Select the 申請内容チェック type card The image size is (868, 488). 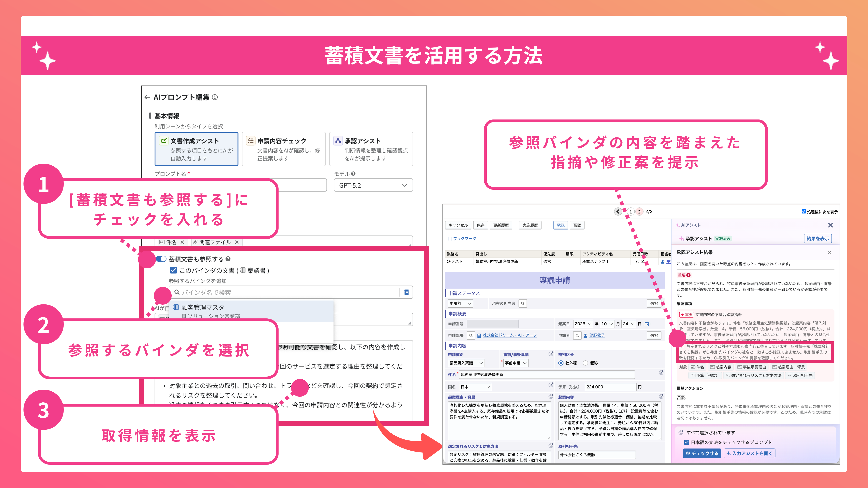tap(284, 149)
